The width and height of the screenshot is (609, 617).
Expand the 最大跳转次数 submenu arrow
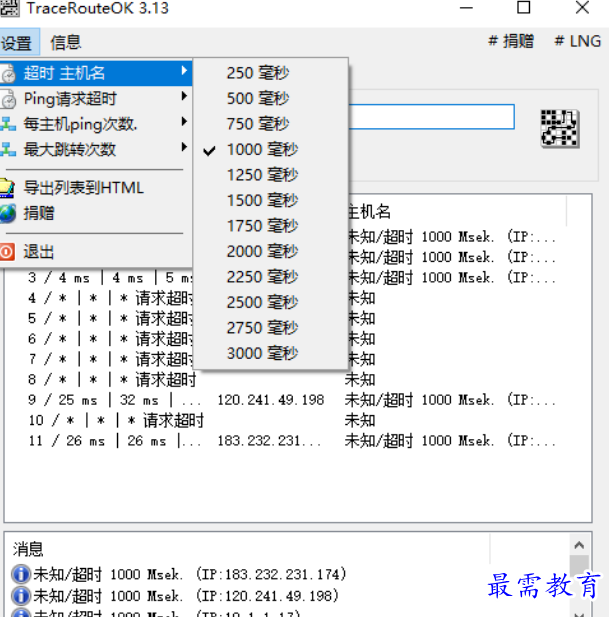click(x=184, y=147)
